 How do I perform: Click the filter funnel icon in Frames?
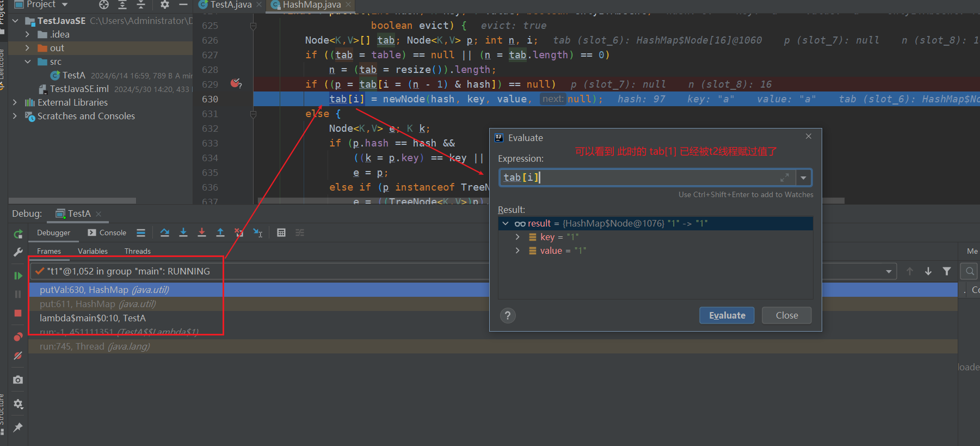point(947,271)
